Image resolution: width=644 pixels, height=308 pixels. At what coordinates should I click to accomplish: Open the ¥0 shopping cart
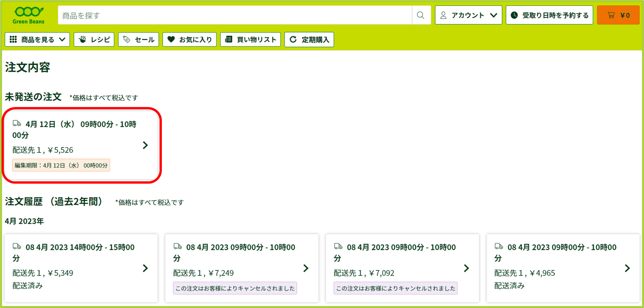(x=618, y=15)
